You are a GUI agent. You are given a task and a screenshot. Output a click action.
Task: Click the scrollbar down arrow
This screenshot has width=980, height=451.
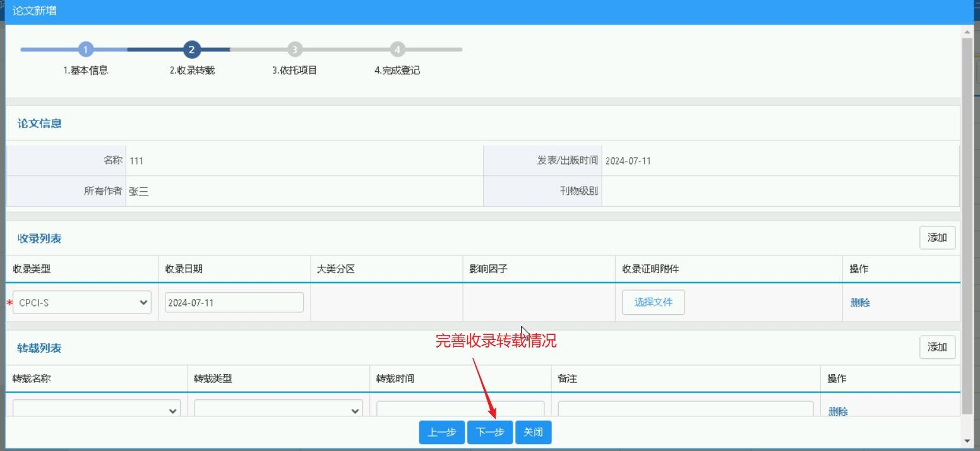pyautogui.click(x=967, y=441)
